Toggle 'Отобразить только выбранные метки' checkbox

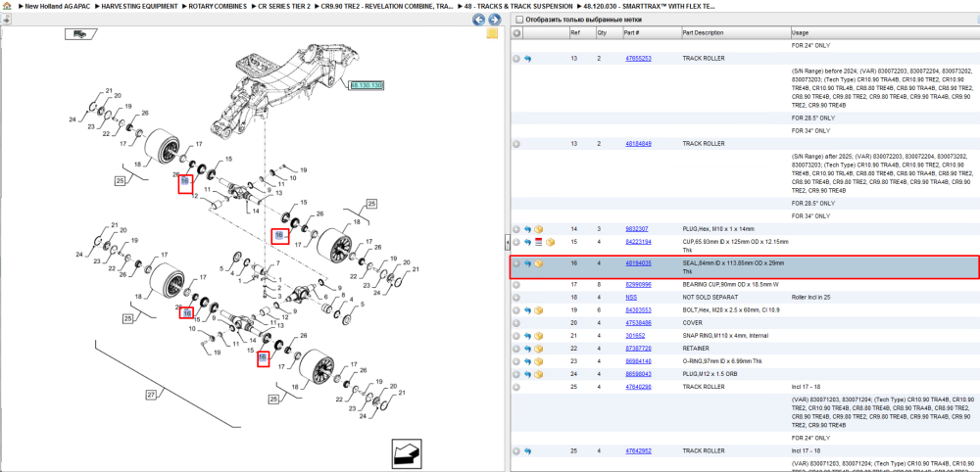(x=518, y=20)
